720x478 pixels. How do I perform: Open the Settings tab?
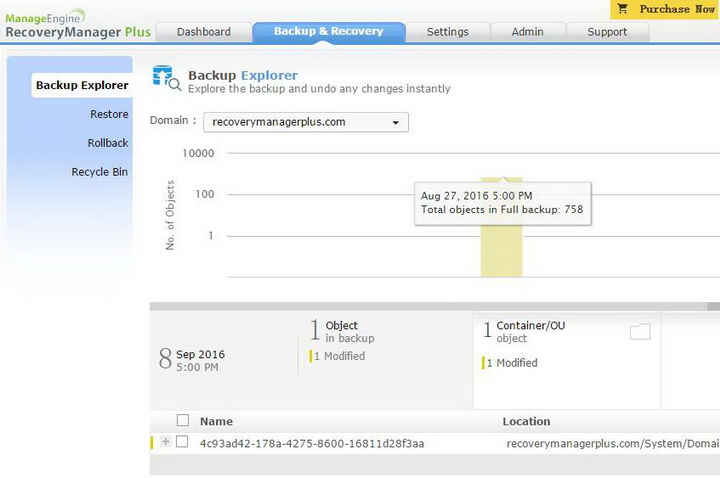point(448,32)
